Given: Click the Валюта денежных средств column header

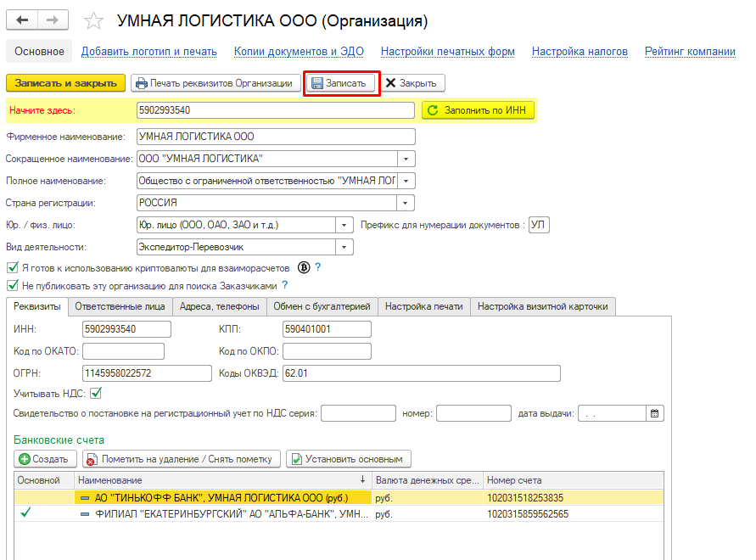Looking at the screenshot, I should click(x=427, y=480).
